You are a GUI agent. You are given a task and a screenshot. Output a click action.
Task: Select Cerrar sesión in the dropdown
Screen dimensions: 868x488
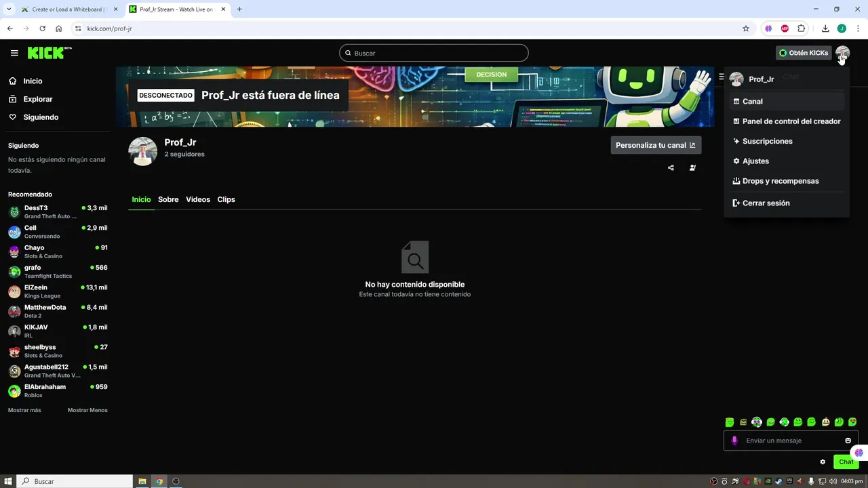[787, 203]
